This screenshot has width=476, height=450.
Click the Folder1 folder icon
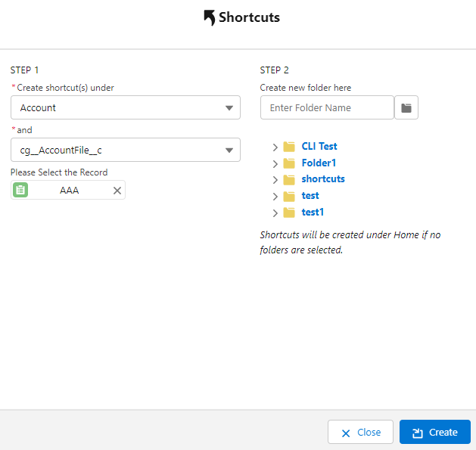click(289, 163)
